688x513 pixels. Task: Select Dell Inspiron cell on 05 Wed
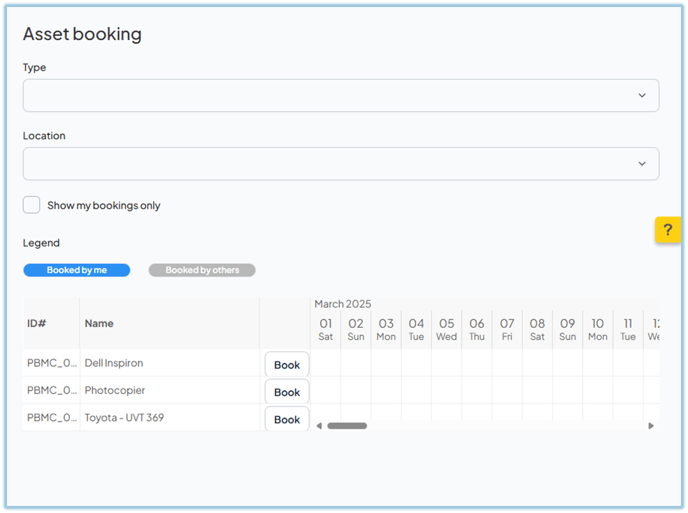[x=446, y=363]
